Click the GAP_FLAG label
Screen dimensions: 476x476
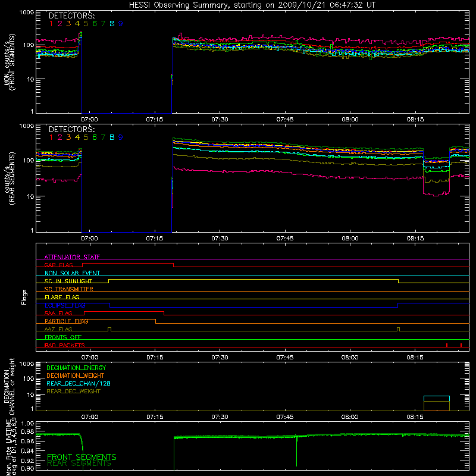pos(58,265)
